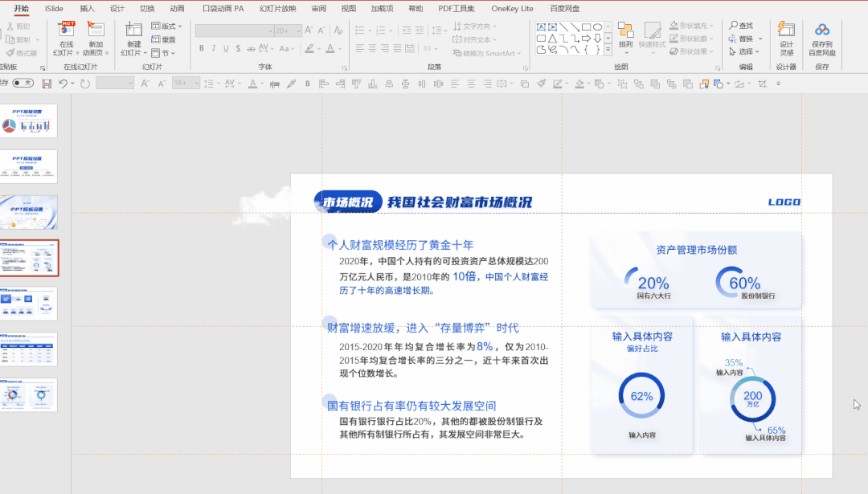The image size is (868, 494).
Task: Open the font name combo box
Action: 234,31
